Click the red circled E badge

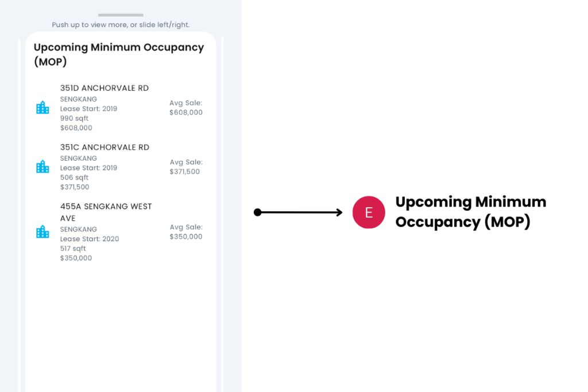369,212
